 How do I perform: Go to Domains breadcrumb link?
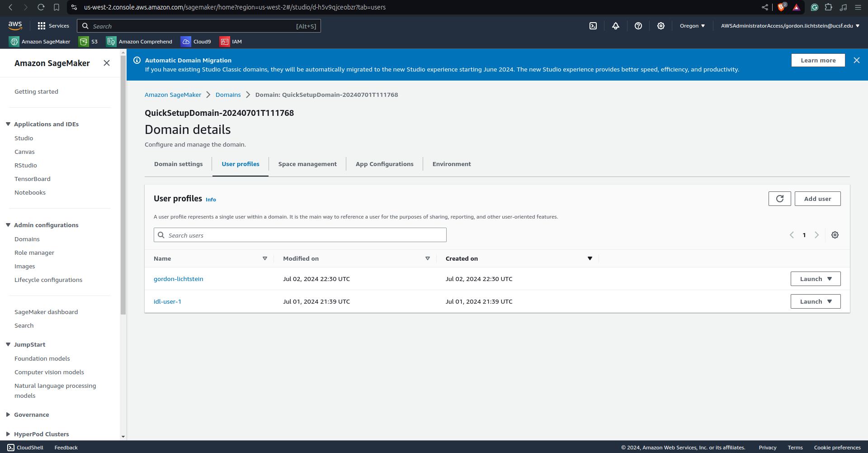[228, 95]
